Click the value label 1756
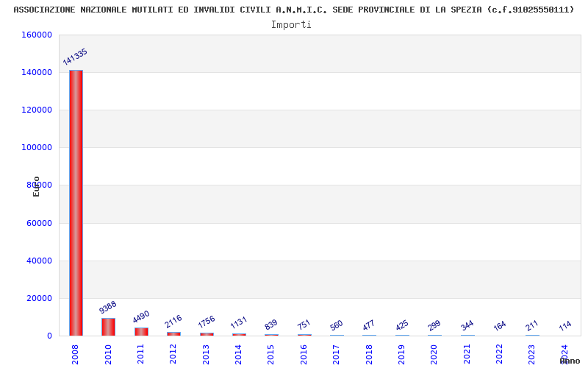The height and width of the screenshot is (368, 588). pyautogui.click(x=207, y=322)
